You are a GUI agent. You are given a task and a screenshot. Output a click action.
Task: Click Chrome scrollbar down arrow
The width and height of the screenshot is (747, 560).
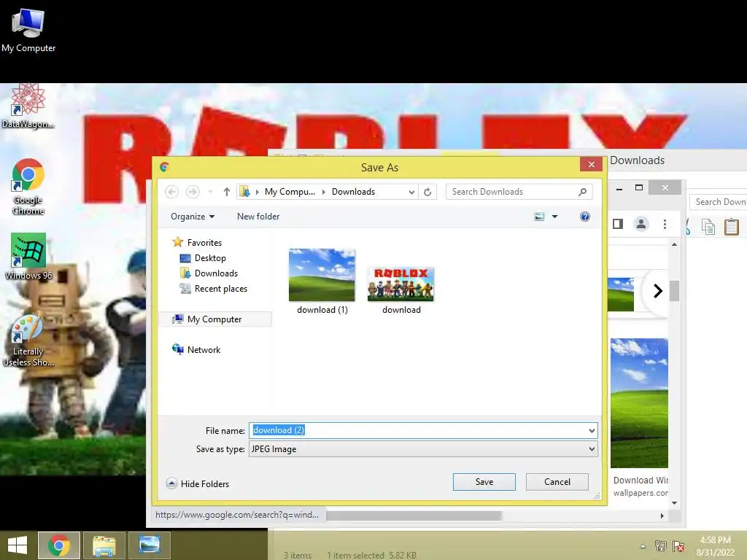click(674, 503)
